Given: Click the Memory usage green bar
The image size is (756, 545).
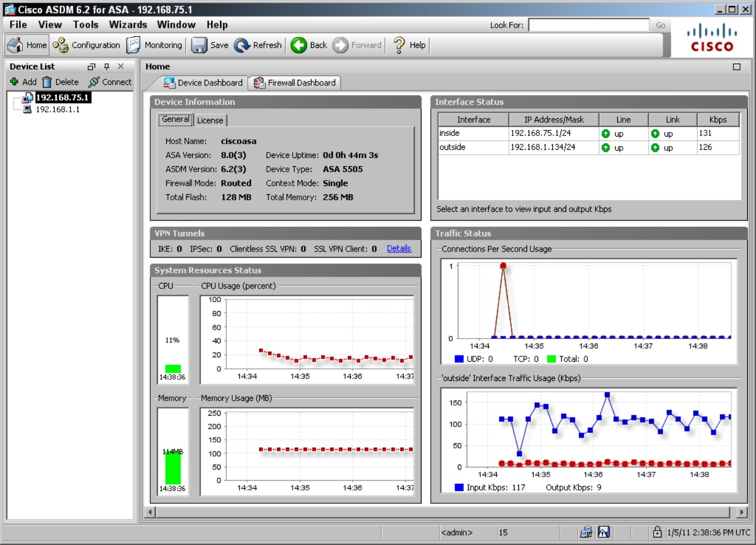Looking at the screenshot, I should click(173, 467).
